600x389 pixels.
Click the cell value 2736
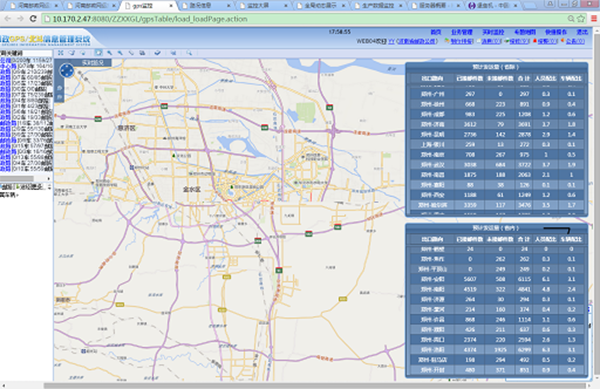[x=470, y=134]
